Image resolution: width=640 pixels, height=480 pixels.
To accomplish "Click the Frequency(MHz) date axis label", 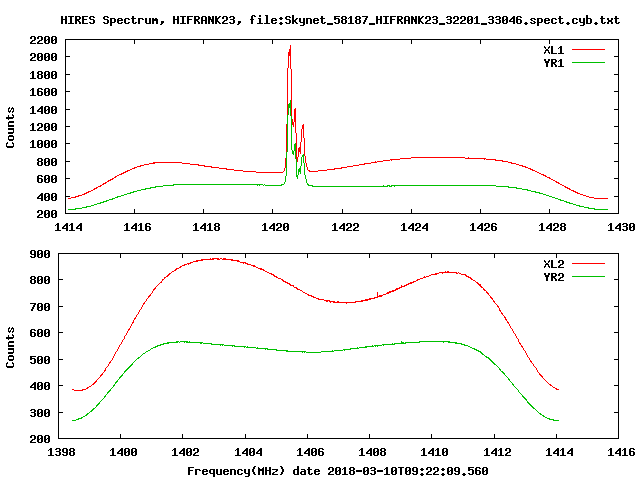I will [338, 471].
